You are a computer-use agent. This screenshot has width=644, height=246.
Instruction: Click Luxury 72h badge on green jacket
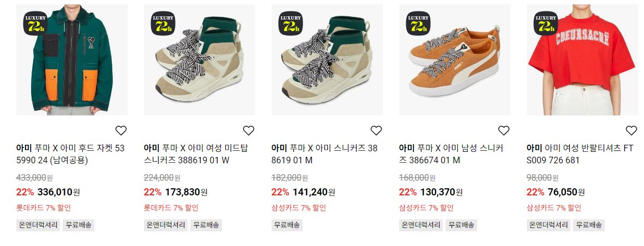click(x=35, y=23)
